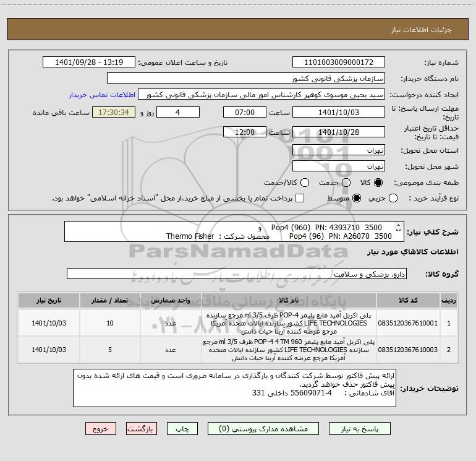Image resolution: width=476 pixels, height=461 pixels.
Task: Click the requester field سید یحیی موسوی کوهپر
Action: click(x=261, y=95)
